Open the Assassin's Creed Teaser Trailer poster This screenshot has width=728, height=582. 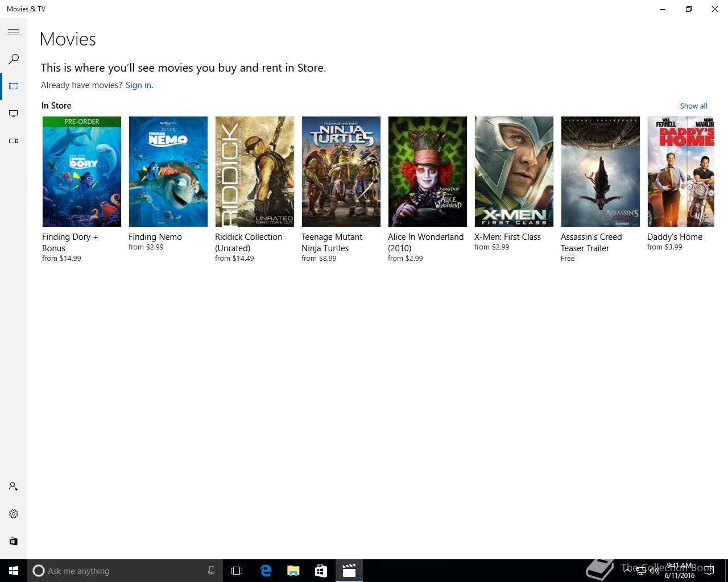(601, 172)
